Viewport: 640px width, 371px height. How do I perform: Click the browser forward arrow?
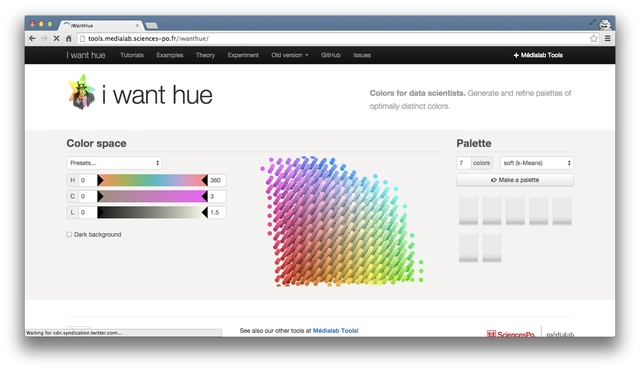pyautogui.click(x=44, y=38)
